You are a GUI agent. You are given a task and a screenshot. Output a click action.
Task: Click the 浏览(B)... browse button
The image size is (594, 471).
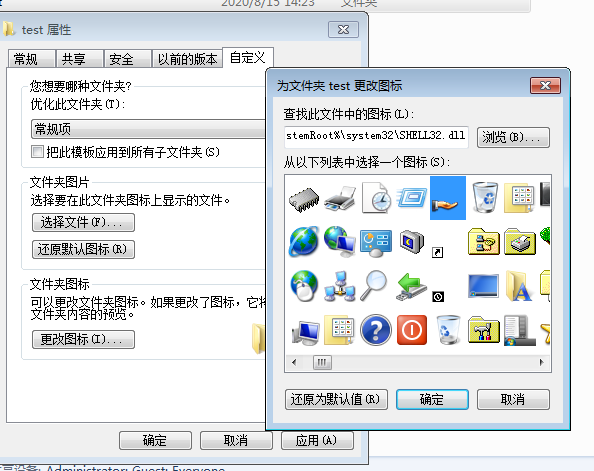tap(513, 137)
